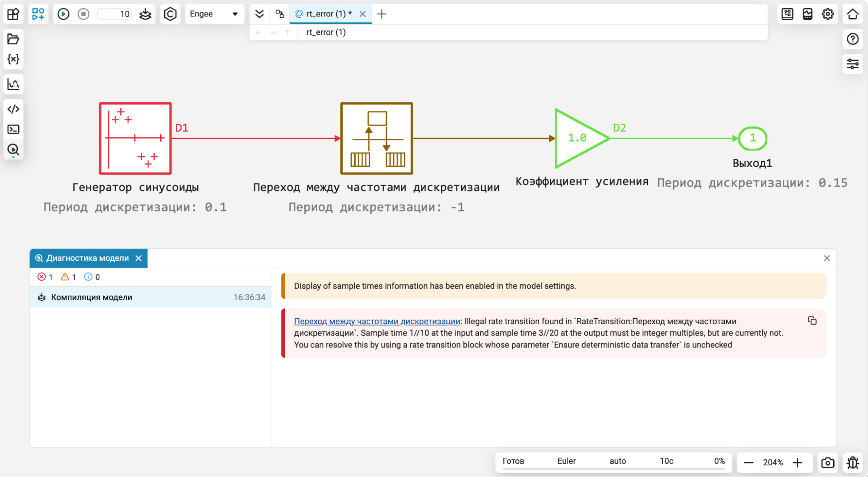Open the help question mark icon
Image resolution: width=868 pixels, height=477 pixels.
(x=852, y=39)
